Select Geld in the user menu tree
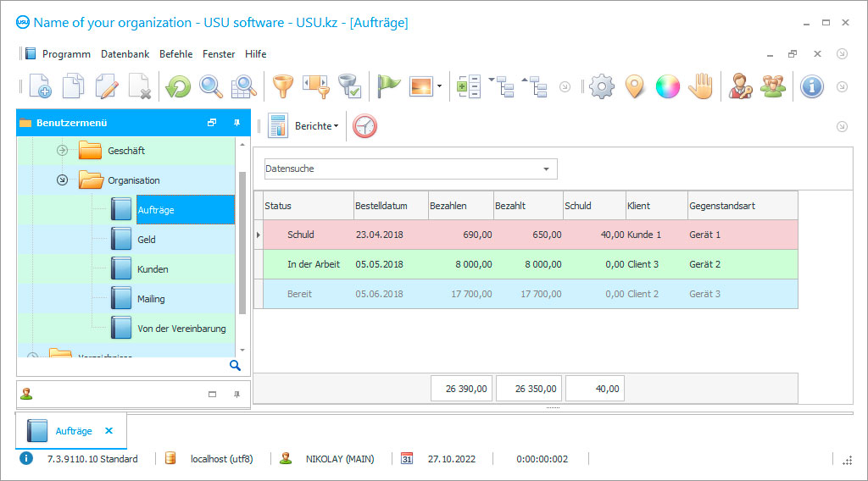The height and width of the screenshot is (481, 868). tap(146, 240)
